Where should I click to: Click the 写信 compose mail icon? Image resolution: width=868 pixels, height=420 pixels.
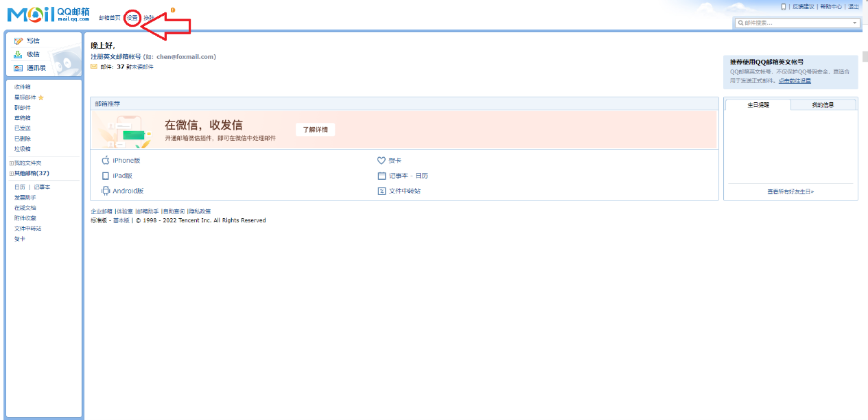coord(19,41)
